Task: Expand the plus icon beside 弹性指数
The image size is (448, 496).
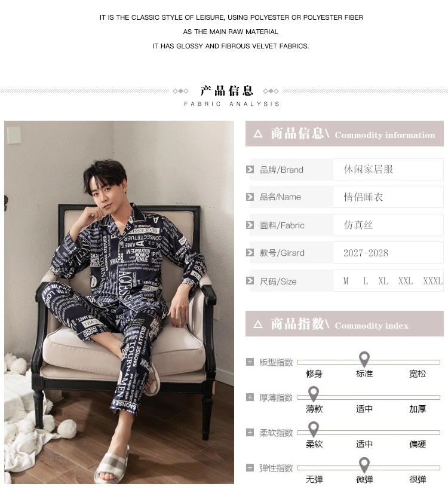Action: pos(250,467)
